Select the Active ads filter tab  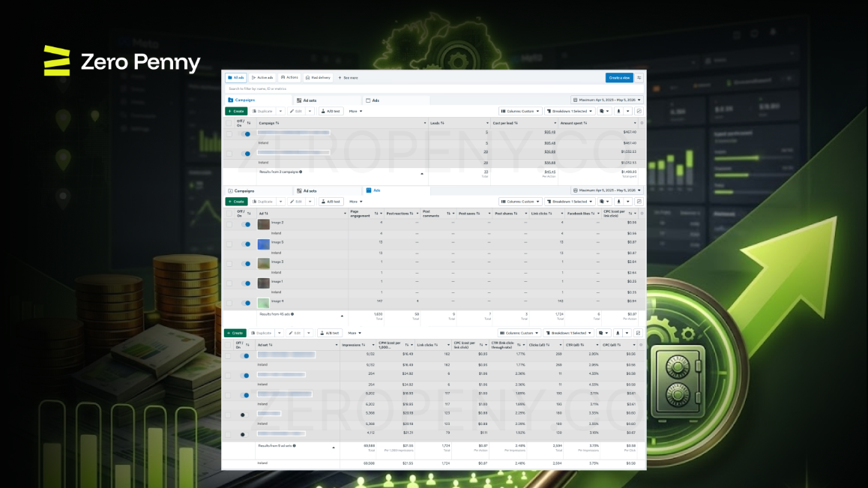(262, 77)
